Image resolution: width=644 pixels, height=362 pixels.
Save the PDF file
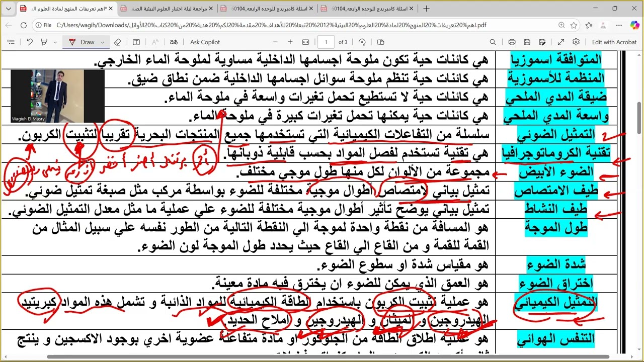(x=527, y=42)
